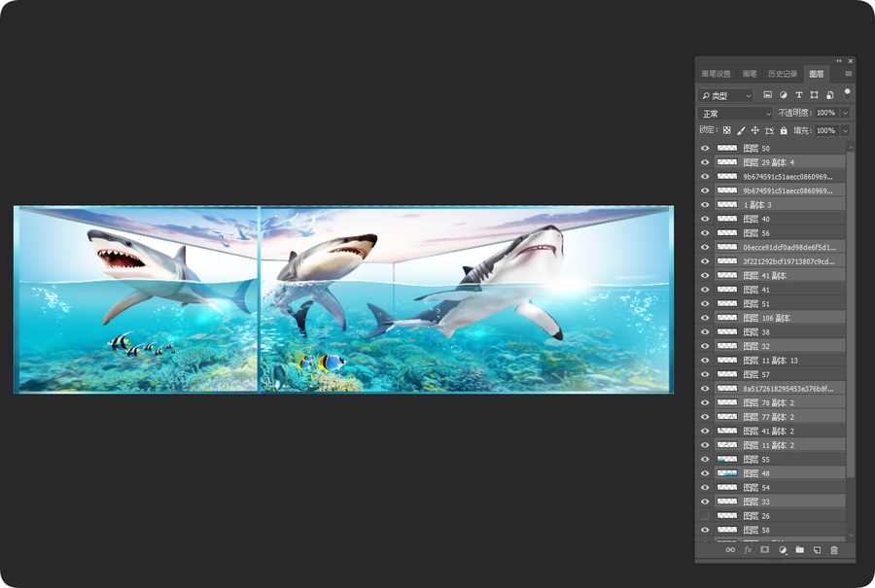Toggle visibility of 1 副本 3

705,205
